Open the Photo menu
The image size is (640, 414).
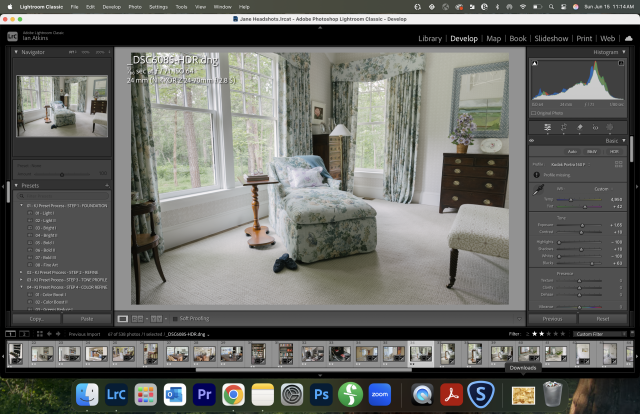tap(130, 6)
